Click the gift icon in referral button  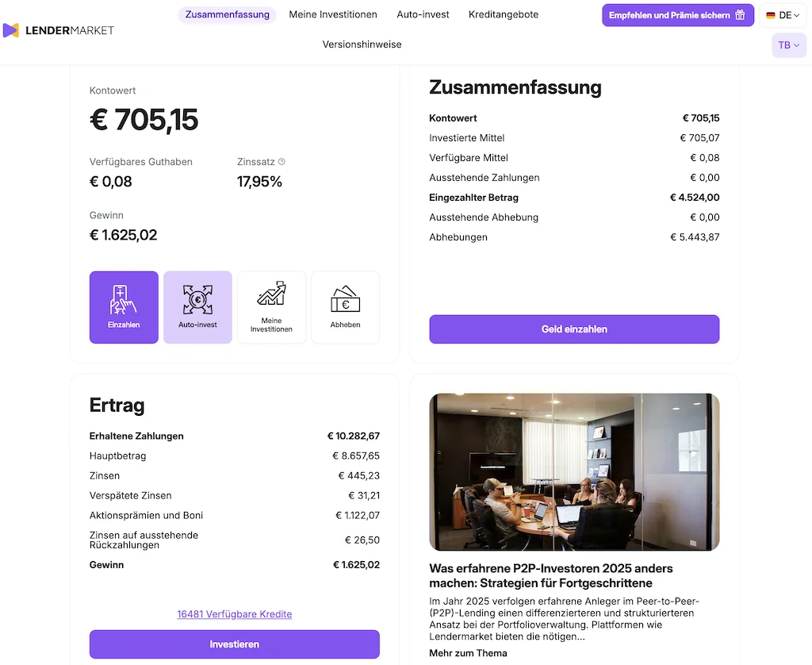(740, 15)
